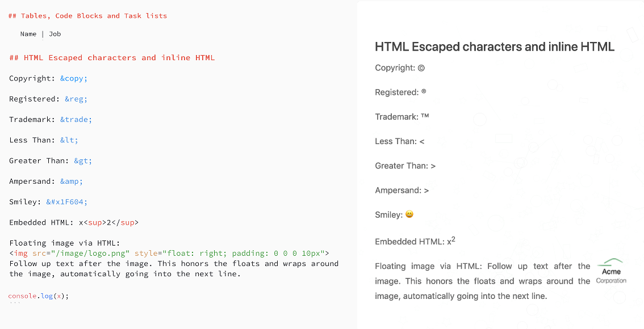Click the copyright symbol in the preview
Image resolution: width=644 pixels, height=329 pixels.
point(421,68)
